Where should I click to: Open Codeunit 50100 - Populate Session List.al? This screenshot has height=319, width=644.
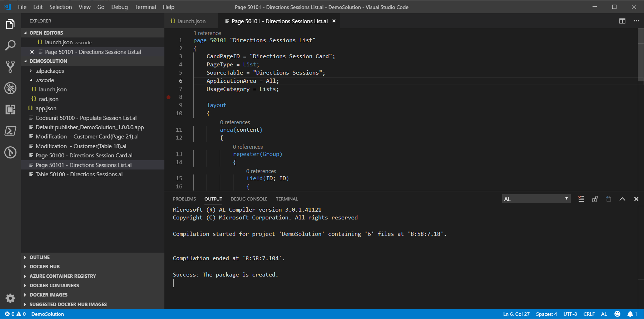pyautogui.click(x=93, y=118)
